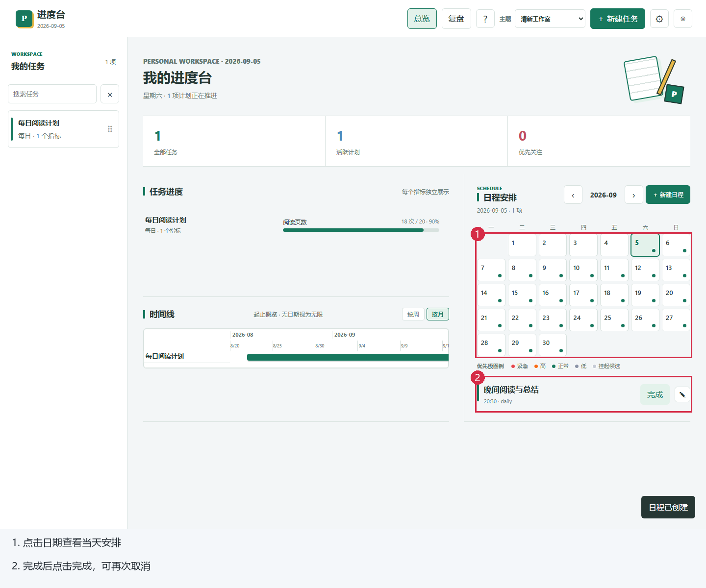Image resolution: width=706 pixels, height=588 pixels.
Task: Click the 晚间阅读与总结 schedule title
Action: pos(511,390)
